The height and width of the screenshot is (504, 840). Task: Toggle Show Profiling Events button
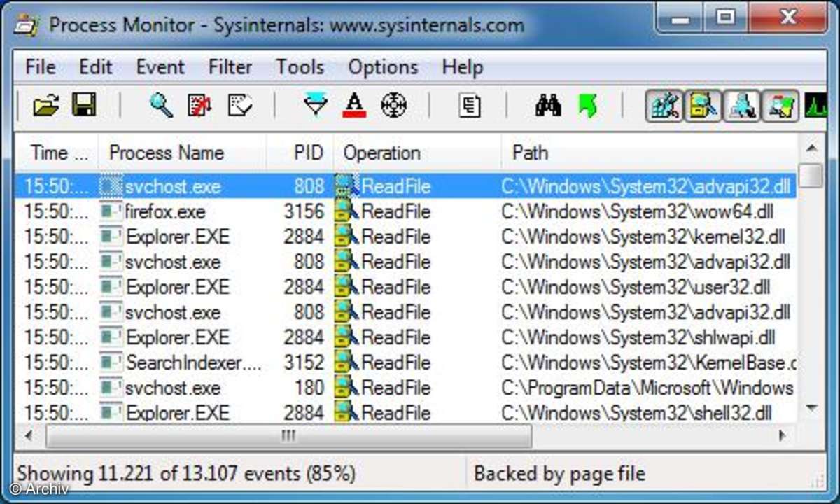[816, 106]
